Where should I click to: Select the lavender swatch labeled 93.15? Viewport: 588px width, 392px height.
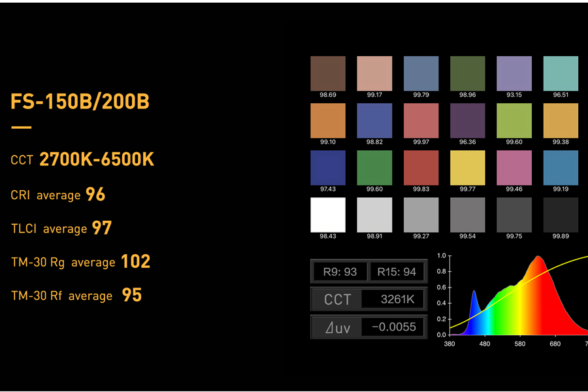514,73
